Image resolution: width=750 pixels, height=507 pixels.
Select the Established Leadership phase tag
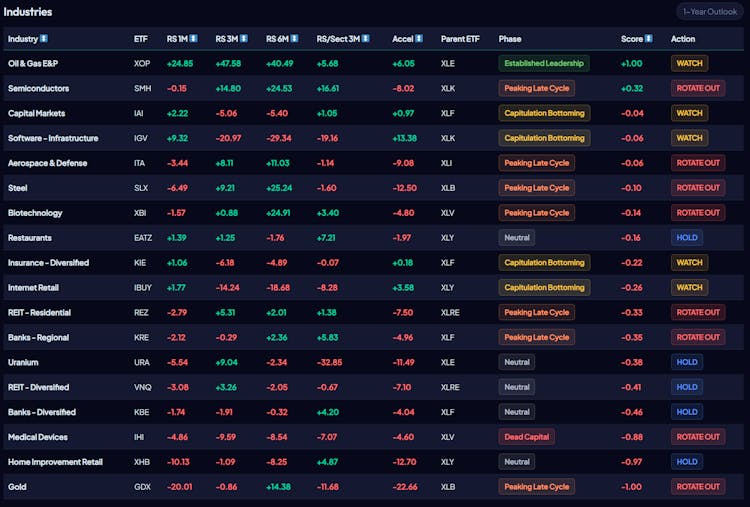click(544, 63)
